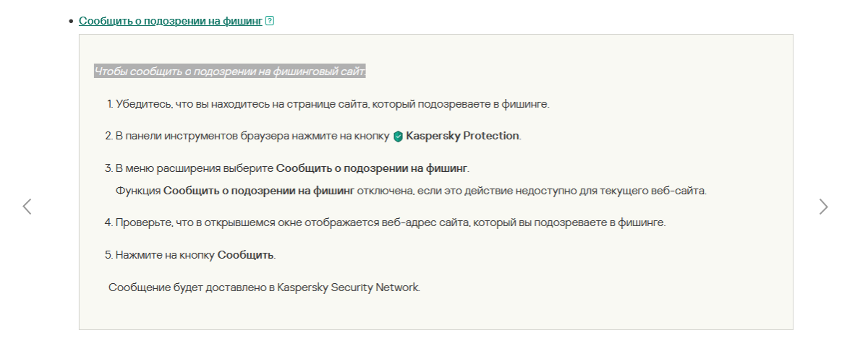Click the bullet point before the top link

coord(72,22)
